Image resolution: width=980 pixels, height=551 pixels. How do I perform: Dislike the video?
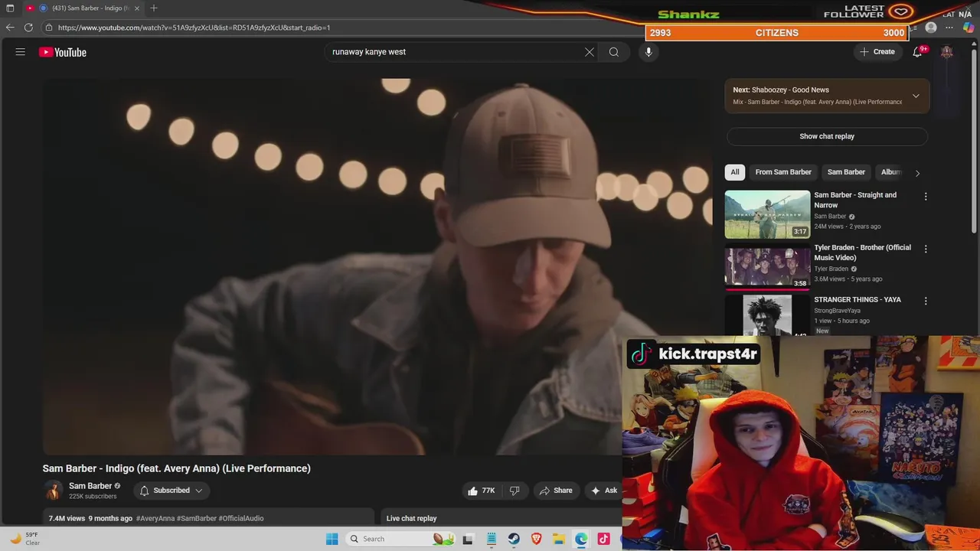(x=514, y=491)
